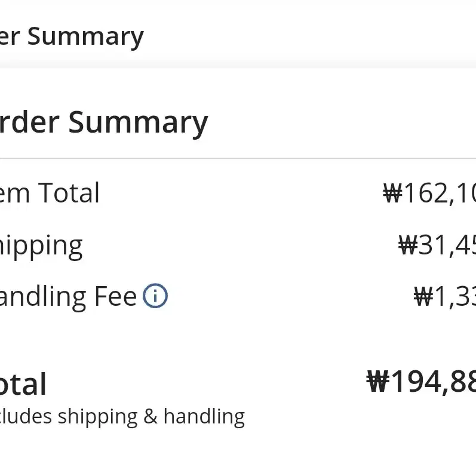This screenshot has width=476, height=476.
Task: Click the won symbol of the Shipping amount
Action: click(x=408, y=245)
